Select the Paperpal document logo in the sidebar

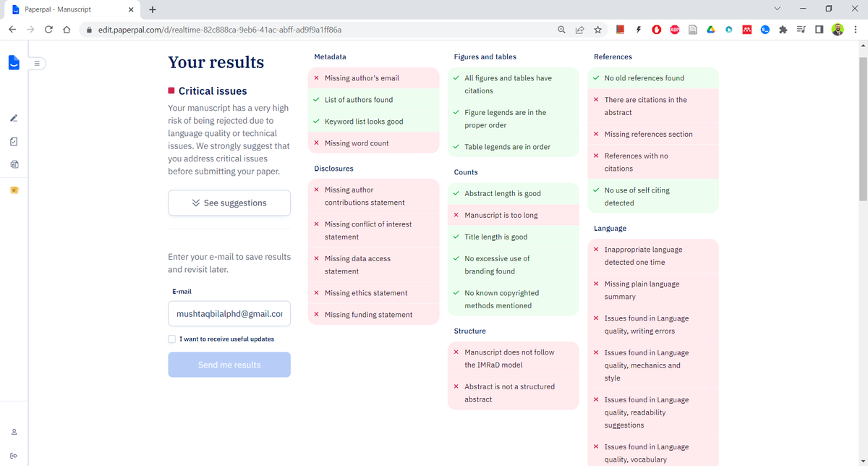click(x=13, y=63)
